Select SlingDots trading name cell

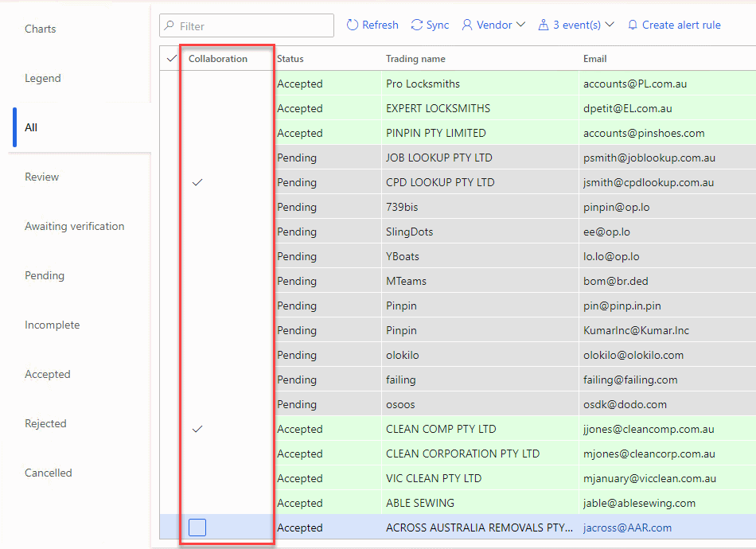click(x=480, y=232)
